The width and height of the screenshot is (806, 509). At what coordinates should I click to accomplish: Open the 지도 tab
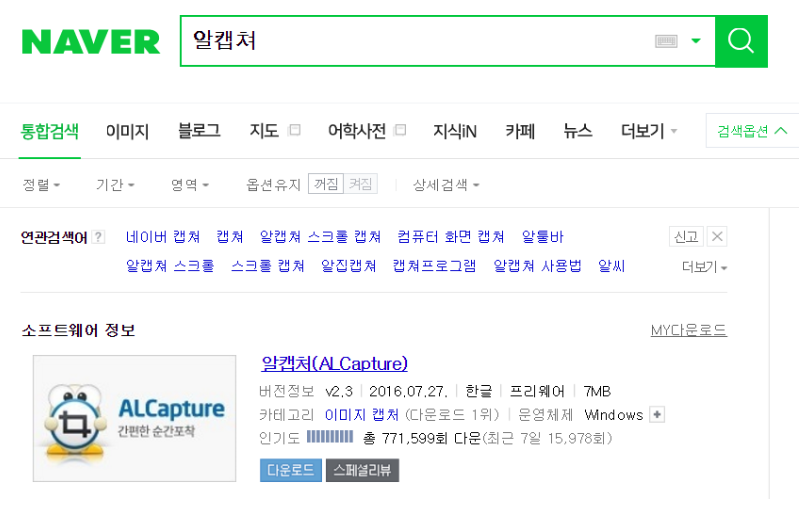coord(266,132)
